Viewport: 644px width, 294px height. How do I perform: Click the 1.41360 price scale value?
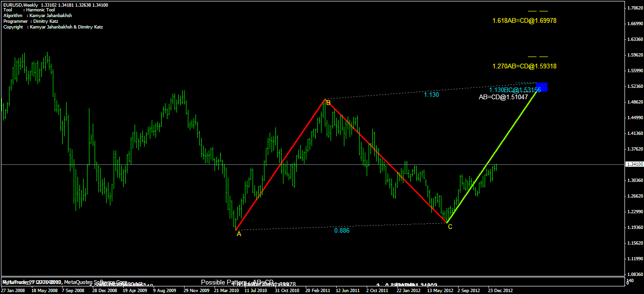click(635, 133)
